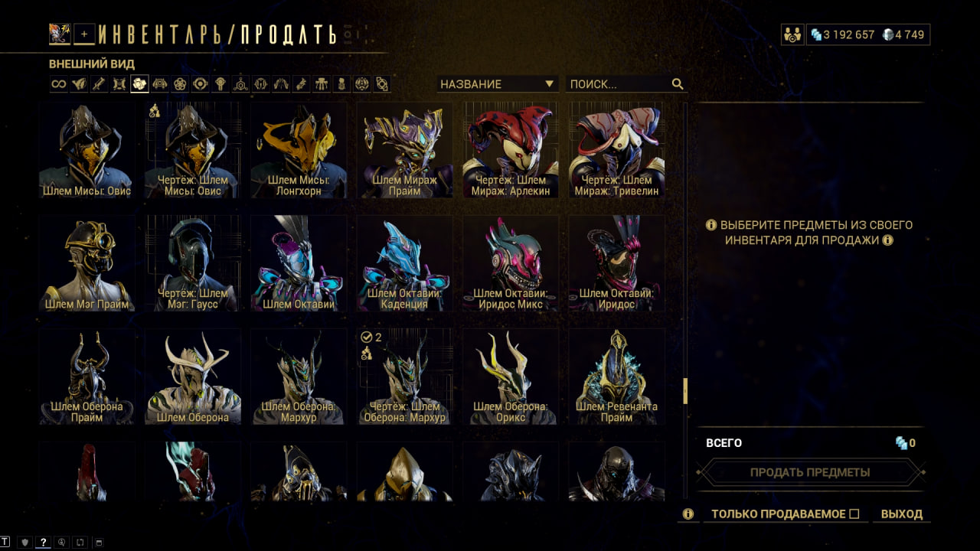Click the info icon beside Только продаваемое
The height and width of the screenshot is (551, 980).
[688, 514]
